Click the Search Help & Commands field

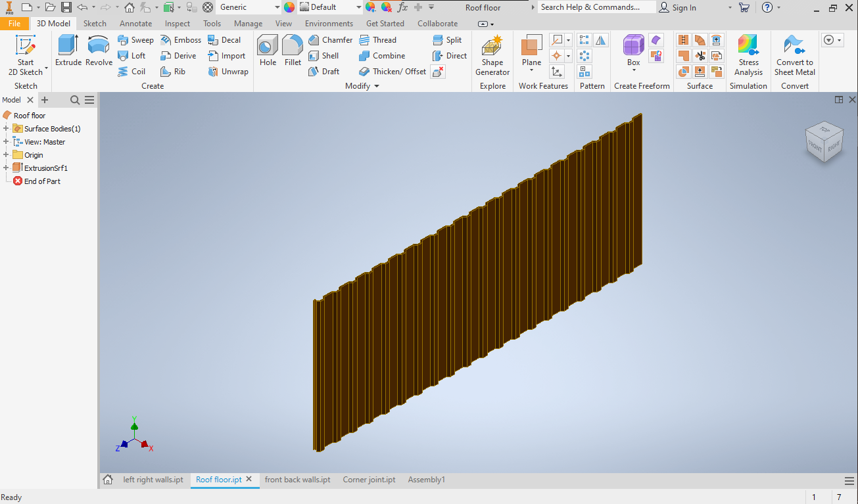click(x=597, y=7)
